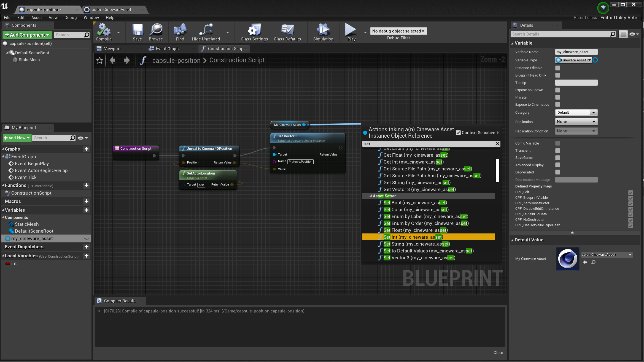644x362 pixels.
Task: Add new local variable plus icon
Action: click(86, 256)
